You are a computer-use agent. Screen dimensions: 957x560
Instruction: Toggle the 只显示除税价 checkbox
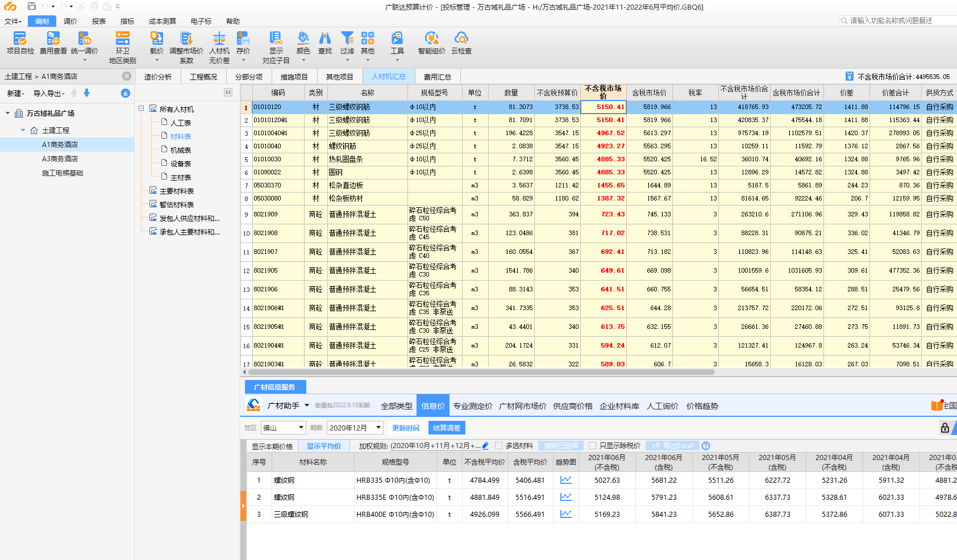point(593,446)
